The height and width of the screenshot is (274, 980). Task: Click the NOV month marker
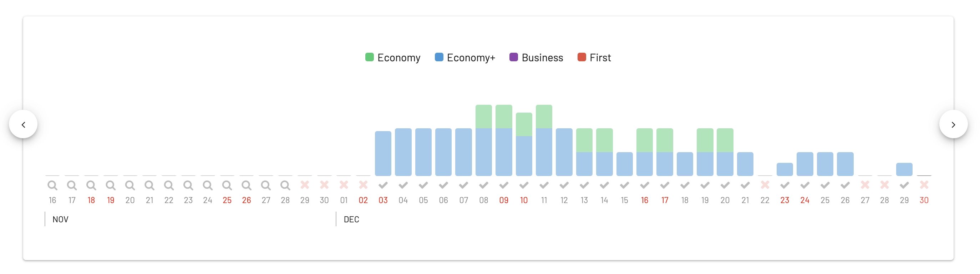tap(61, 219)
